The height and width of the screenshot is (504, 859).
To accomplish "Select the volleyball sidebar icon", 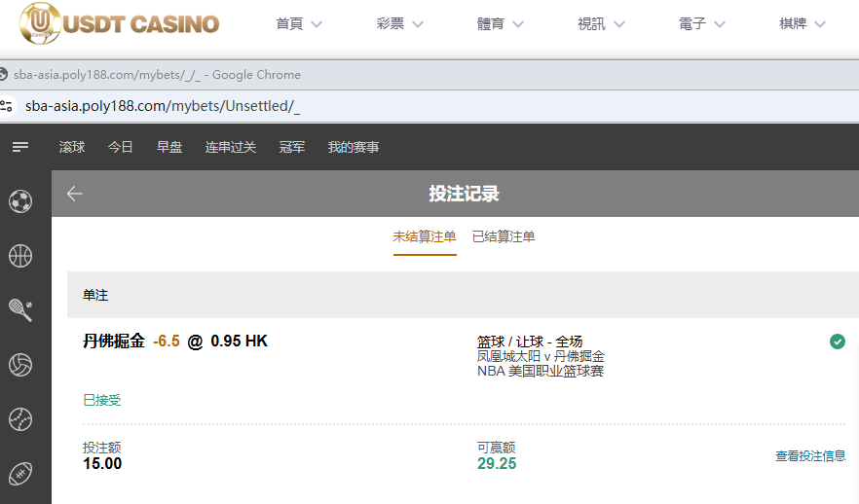I will [20, 364].
